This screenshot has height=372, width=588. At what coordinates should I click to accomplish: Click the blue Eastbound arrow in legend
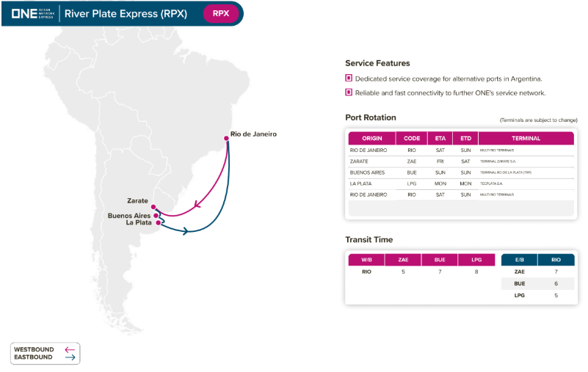[x=70, y=357]
